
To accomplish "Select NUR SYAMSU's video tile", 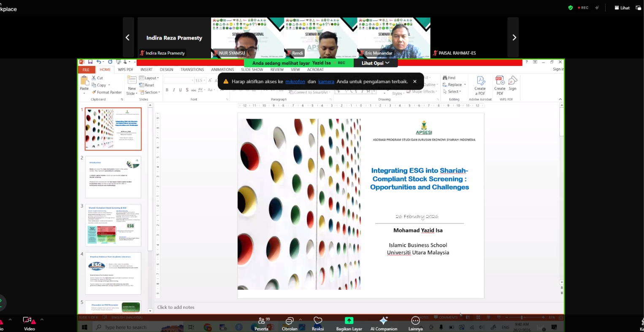I will [x=247, y=38].
